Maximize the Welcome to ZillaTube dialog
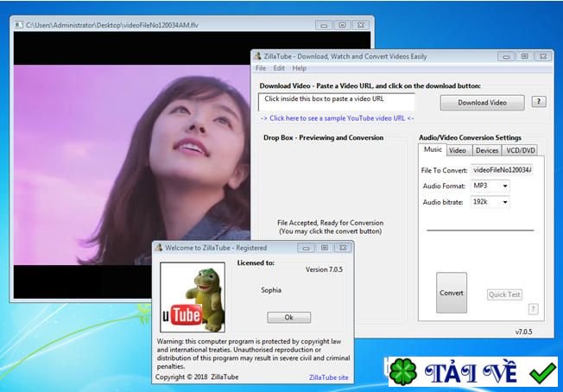 pos(324,248)
